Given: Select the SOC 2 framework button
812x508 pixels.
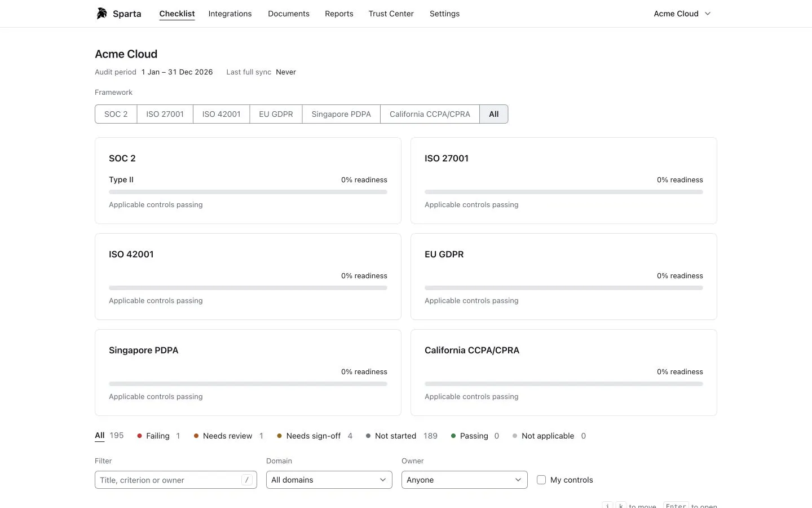Looking at the screenshot, I should tap(116, 114).
